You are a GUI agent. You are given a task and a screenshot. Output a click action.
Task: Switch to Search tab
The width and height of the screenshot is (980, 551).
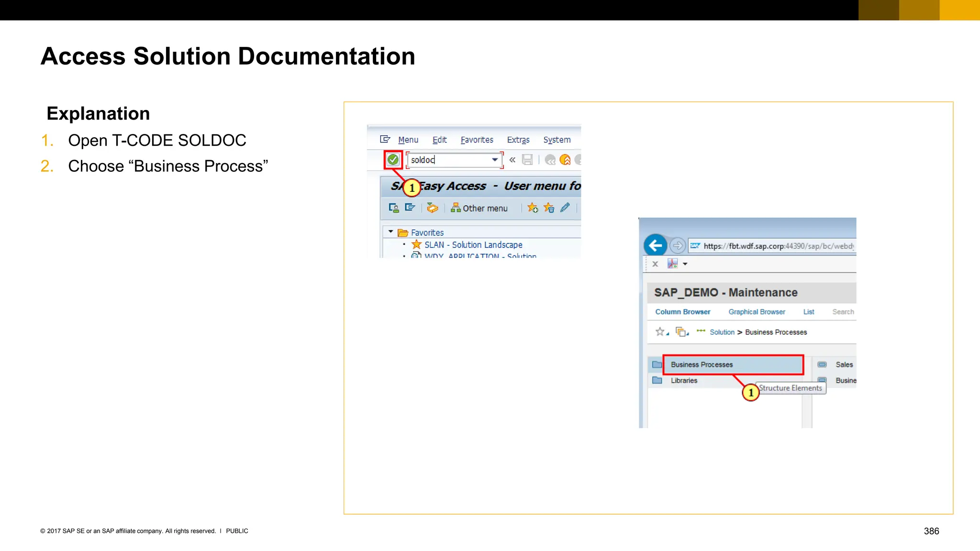point(843,312)
